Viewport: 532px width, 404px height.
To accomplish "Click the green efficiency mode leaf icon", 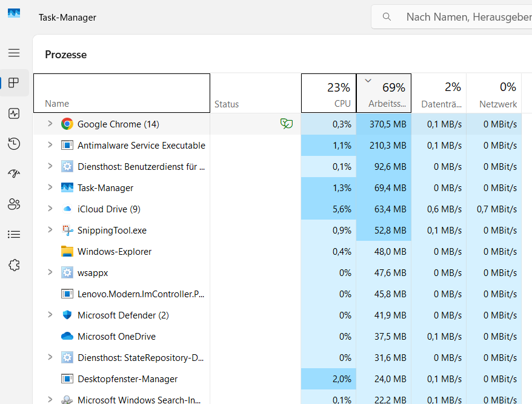I will [287, 124].
